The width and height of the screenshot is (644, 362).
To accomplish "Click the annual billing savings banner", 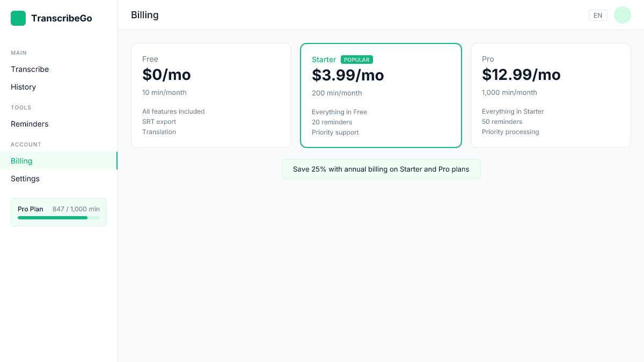I will [x=381, y=168].
